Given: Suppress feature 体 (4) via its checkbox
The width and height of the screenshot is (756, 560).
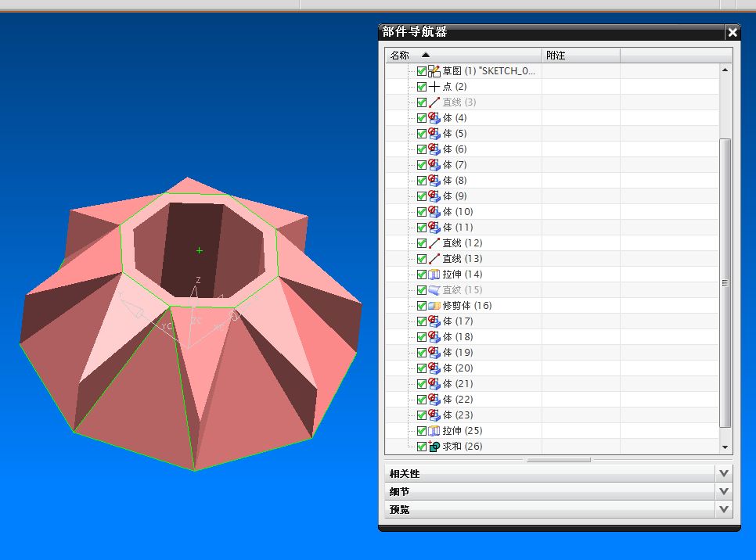Looking at the screenshot, I should (421, 118).
